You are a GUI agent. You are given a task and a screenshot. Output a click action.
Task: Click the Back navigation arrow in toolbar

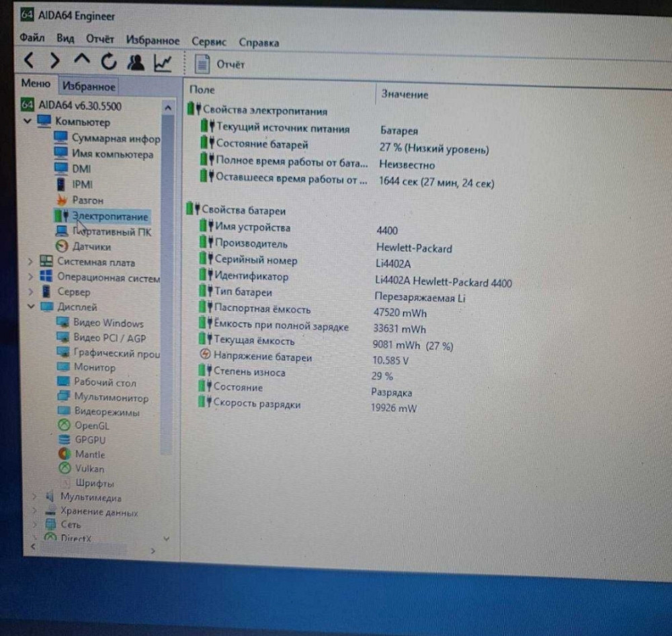[x=28, y=61]
